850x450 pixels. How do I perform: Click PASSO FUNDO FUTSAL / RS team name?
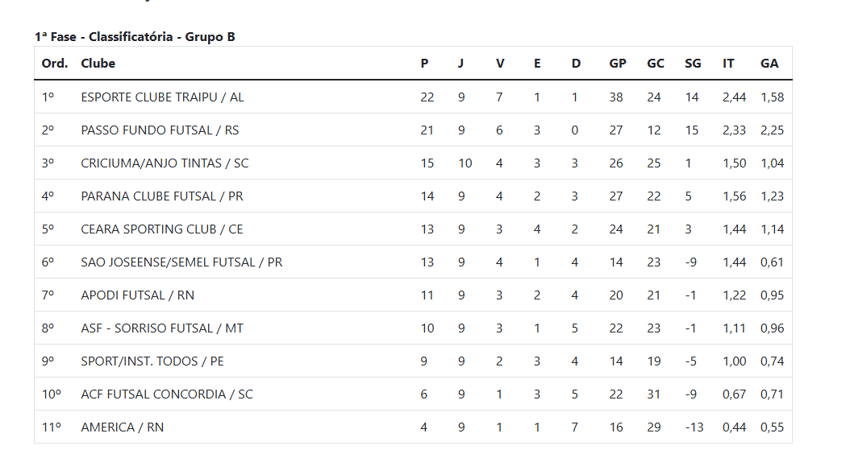pos(159,131)
